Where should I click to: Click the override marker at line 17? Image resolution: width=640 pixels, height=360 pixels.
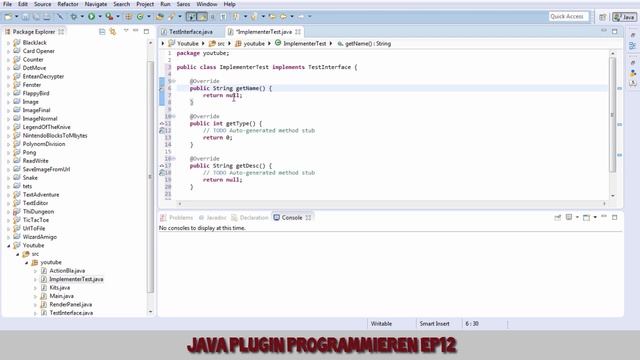point(162,166)
